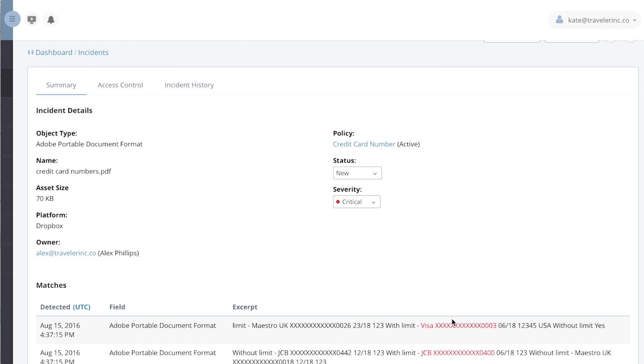Click the highlighted JCB card match
The height and width of the screenshot is (364, 644).
click(457, 353)
